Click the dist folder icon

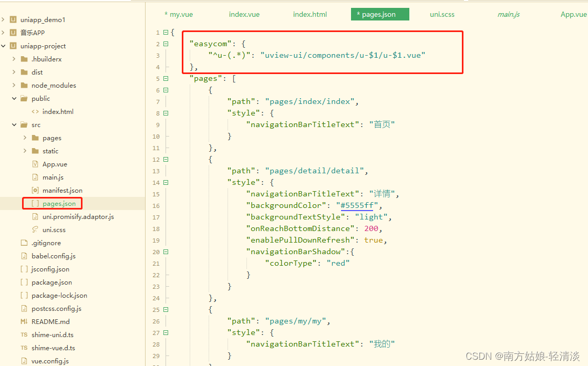tap(24, 72)
